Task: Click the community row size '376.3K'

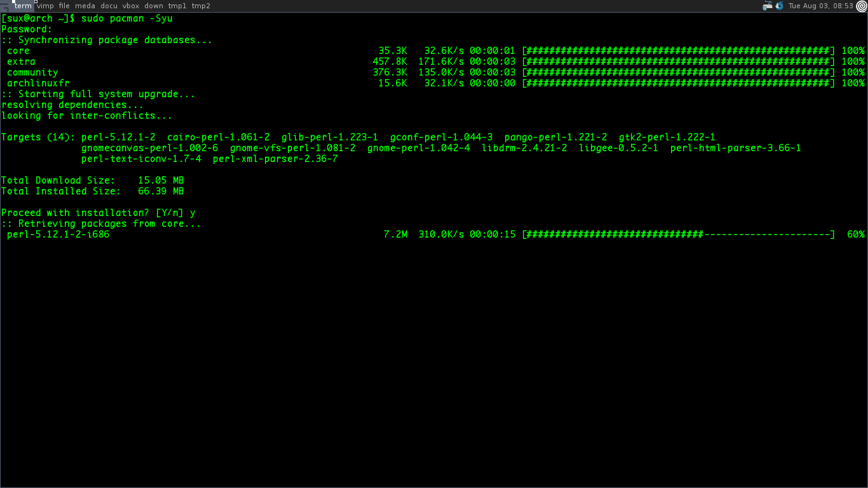Action: [x=390, y=72]
